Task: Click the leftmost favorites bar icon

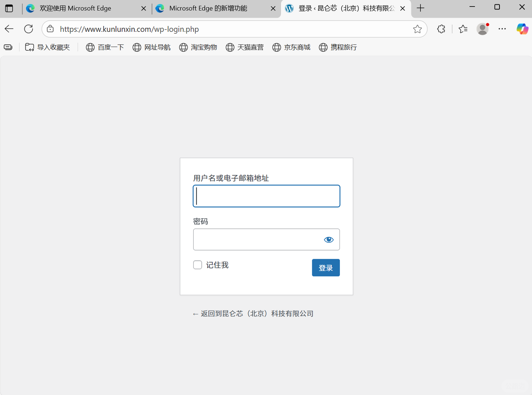Action: tap(8, 47)
